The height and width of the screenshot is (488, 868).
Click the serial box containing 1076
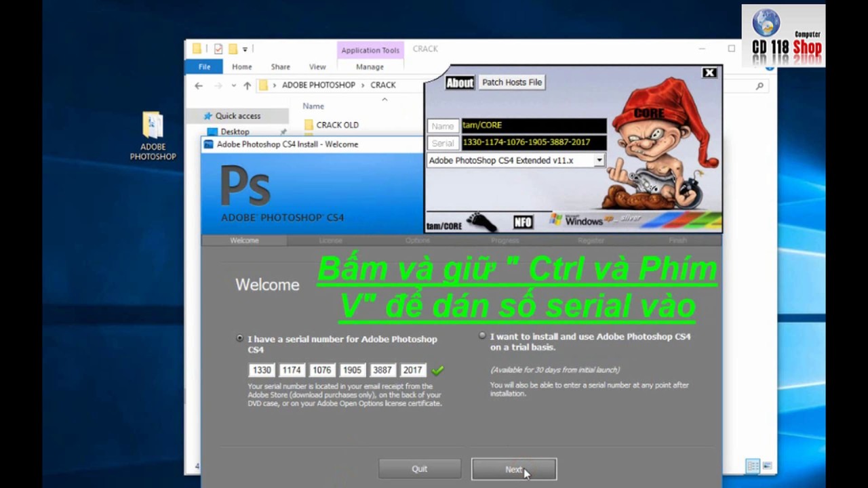click(x=321, y=370)
